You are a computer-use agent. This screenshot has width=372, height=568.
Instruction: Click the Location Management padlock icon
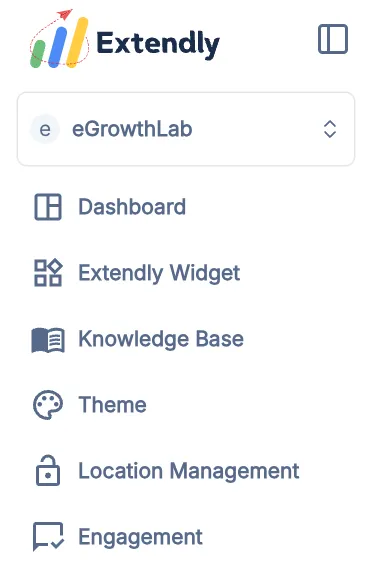pos(48,471)
